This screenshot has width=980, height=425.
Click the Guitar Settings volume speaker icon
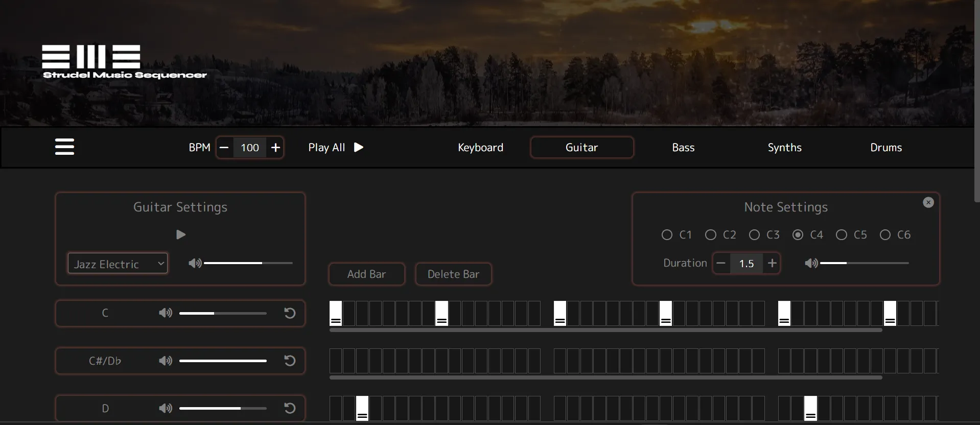pos(195,263)
